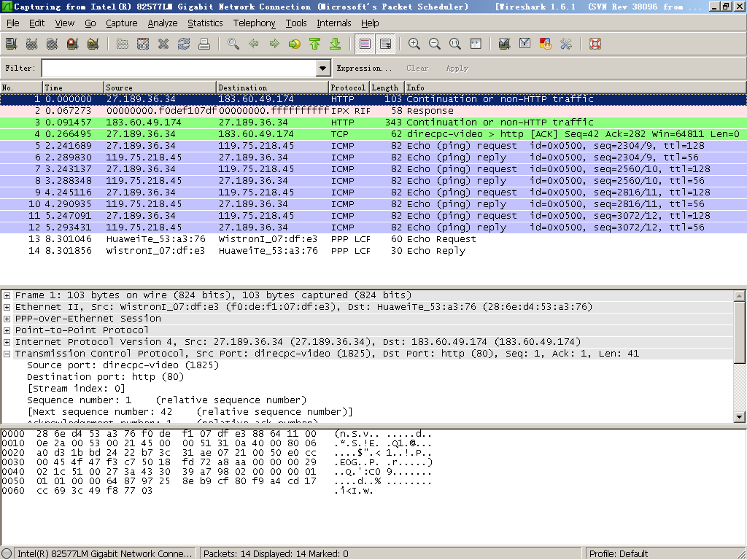Reload the capture file icon
Viewport: 747px width, 560px height.
pos(184,44)
